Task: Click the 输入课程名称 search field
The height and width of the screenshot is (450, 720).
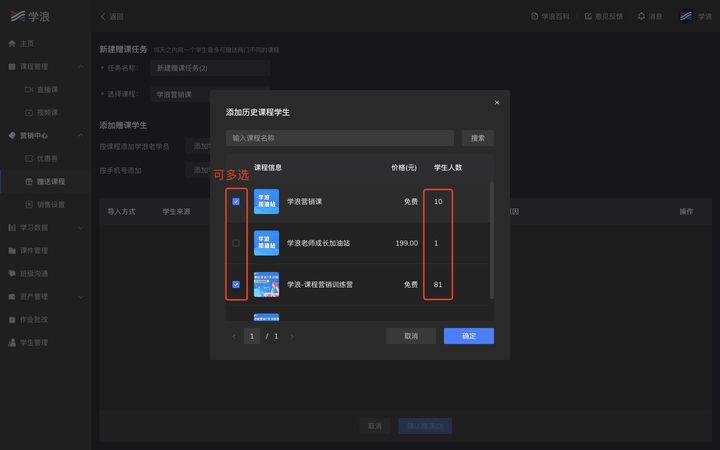Action: pos(340,138)
